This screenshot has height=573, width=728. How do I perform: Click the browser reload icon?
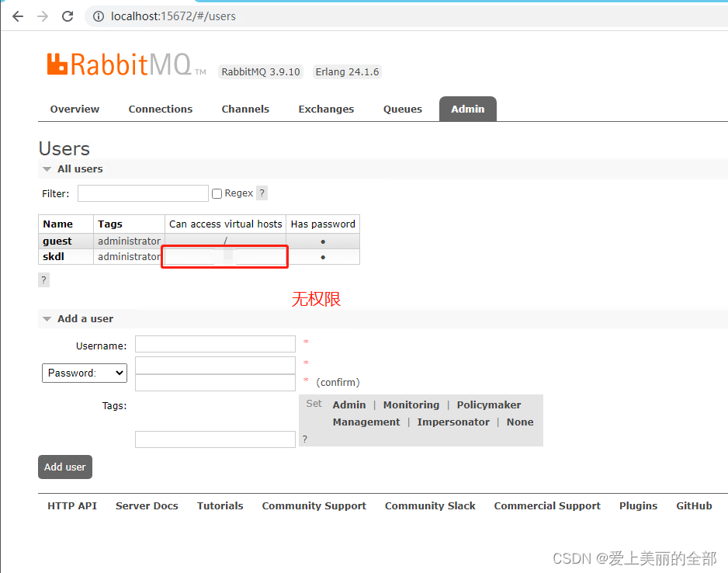pos(67,16)
